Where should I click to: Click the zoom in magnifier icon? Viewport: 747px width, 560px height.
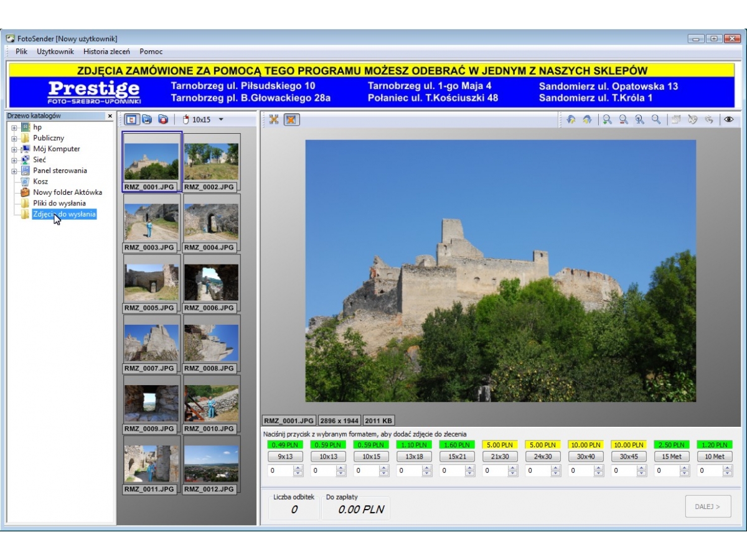607,120
